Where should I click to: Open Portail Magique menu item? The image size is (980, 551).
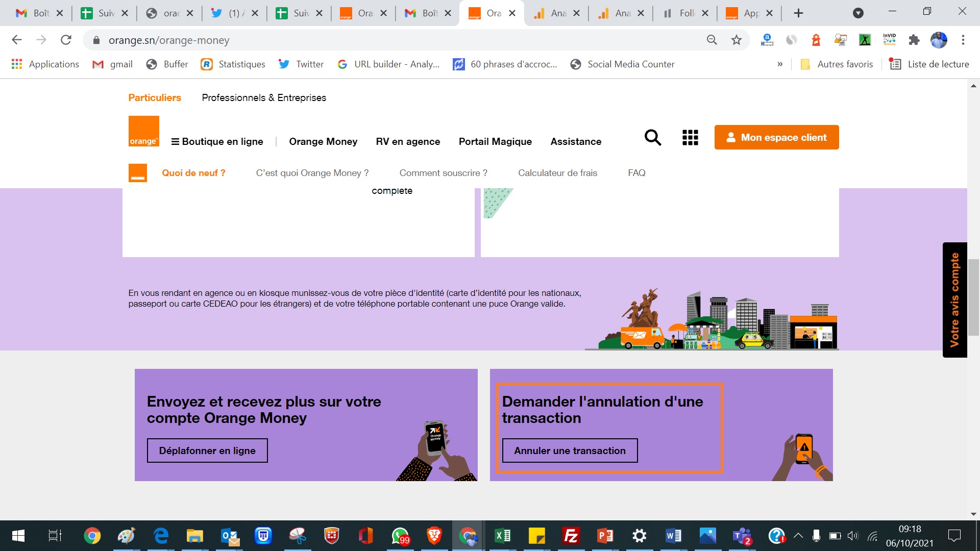pos(495,141)
